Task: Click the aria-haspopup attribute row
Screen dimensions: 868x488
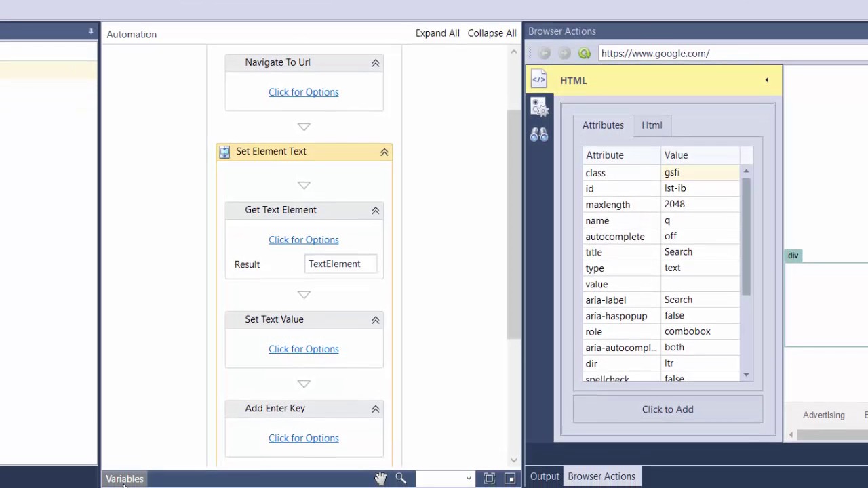Action: (661, 316)
